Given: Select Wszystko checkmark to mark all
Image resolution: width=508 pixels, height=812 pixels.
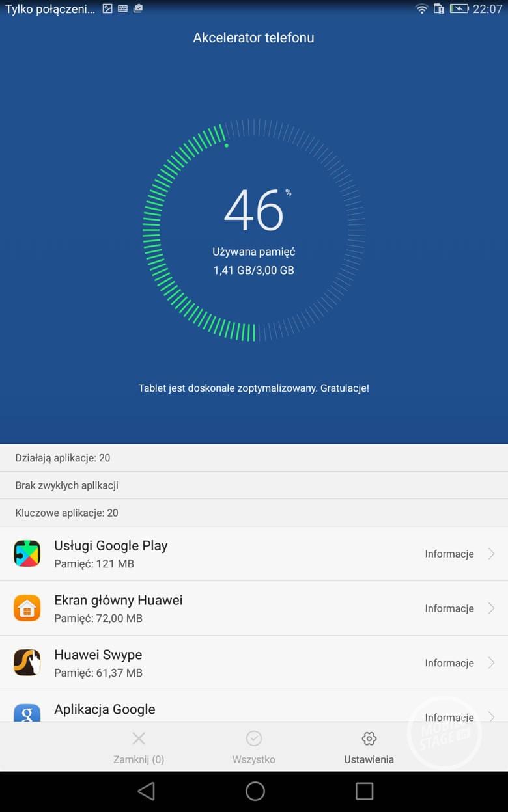Looking at the screenshot, I should [x=254, y=738].
